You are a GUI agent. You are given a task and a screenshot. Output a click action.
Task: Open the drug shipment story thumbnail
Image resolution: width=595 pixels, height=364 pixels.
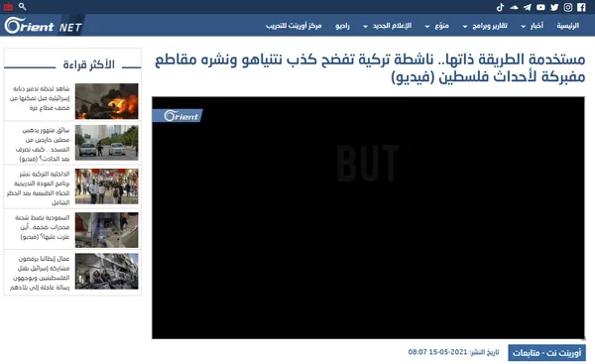point(107,230)
